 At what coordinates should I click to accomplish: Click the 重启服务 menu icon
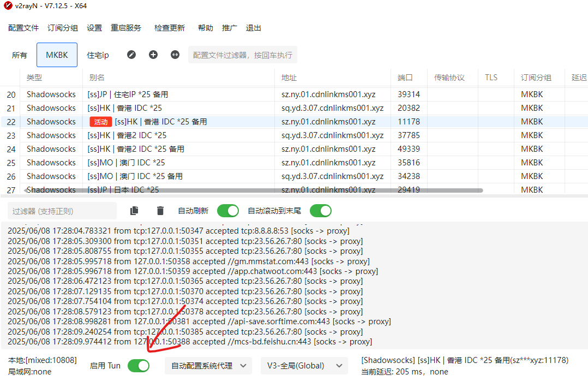(x=126, y=27)
